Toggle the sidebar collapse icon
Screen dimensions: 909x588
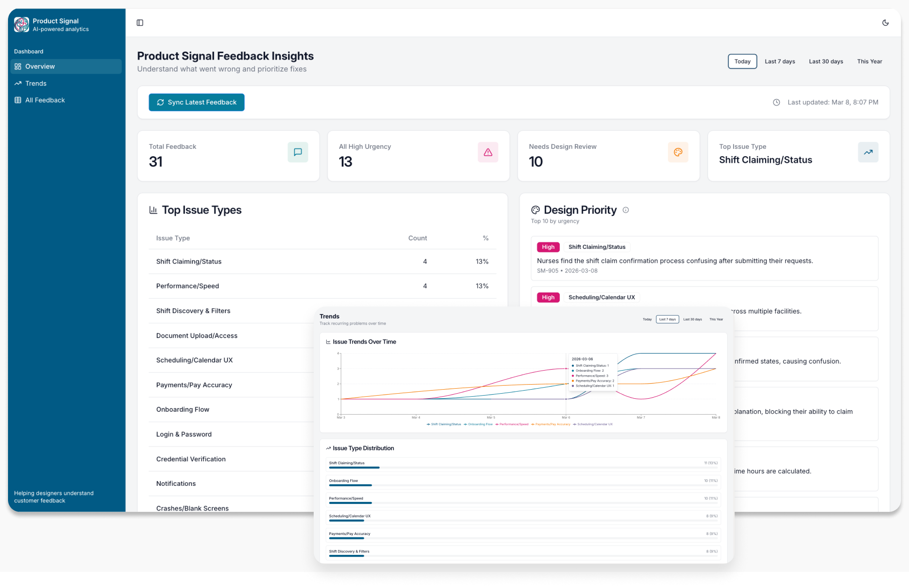tap(140, 23)
